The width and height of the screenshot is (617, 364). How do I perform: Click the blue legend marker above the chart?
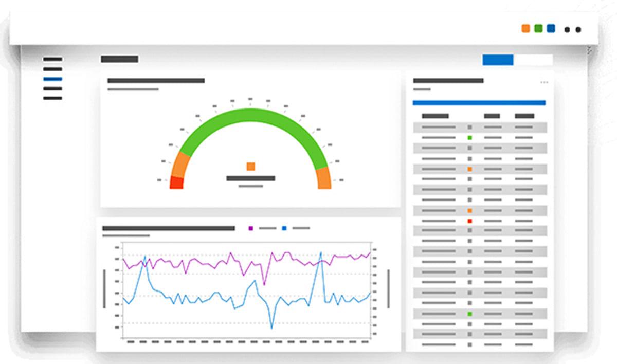[x=284, y=228]
